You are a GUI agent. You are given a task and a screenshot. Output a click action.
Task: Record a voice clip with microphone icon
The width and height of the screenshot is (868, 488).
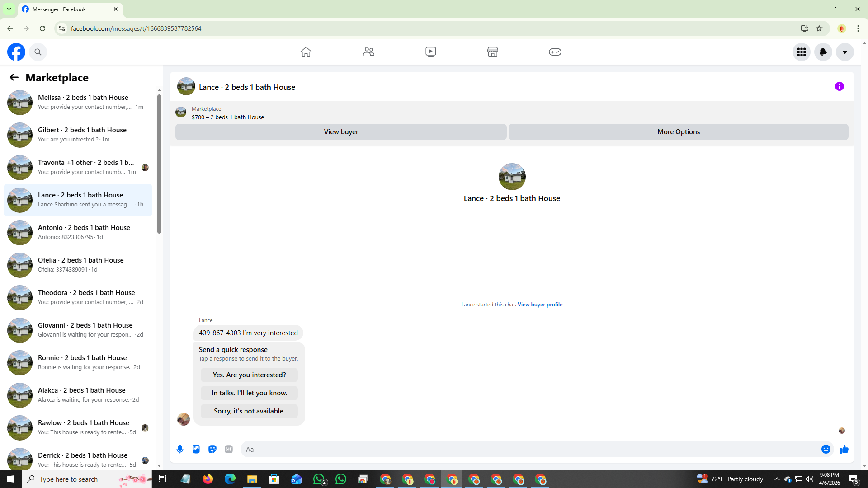pyautogui.click(x=180, y=449)
